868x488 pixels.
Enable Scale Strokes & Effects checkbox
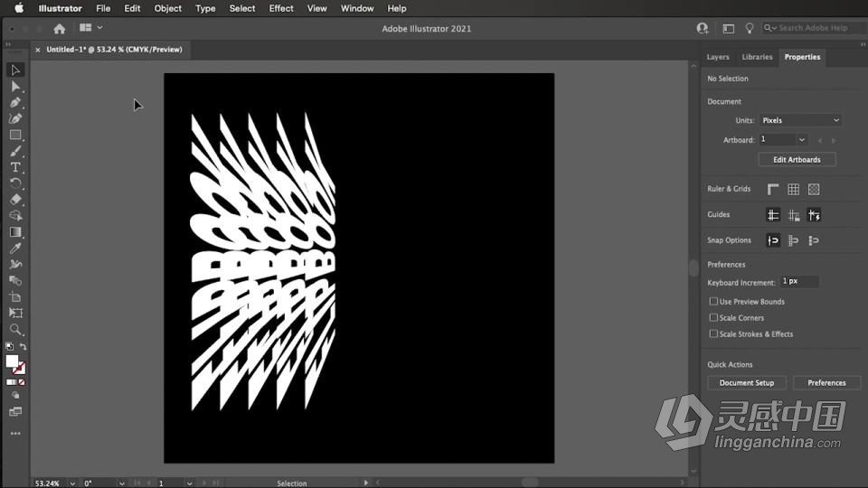(713, 333)
